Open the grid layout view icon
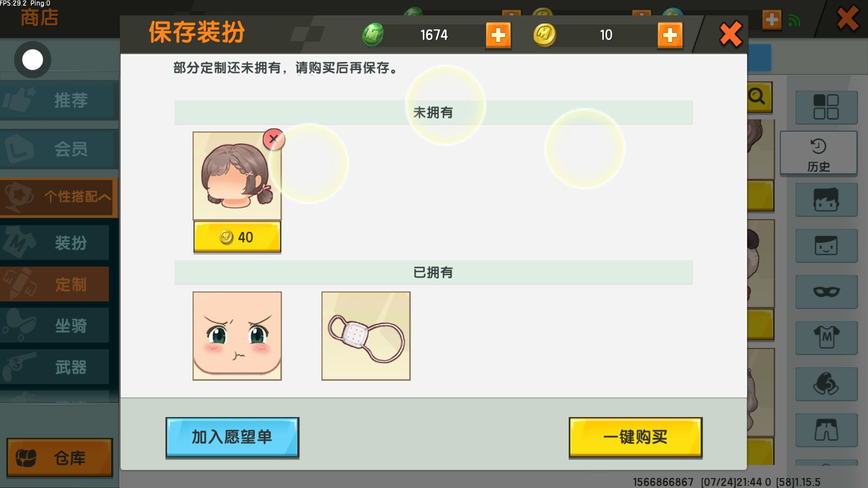The width and height of the screenshot is (868, 488). click(826, 108)
